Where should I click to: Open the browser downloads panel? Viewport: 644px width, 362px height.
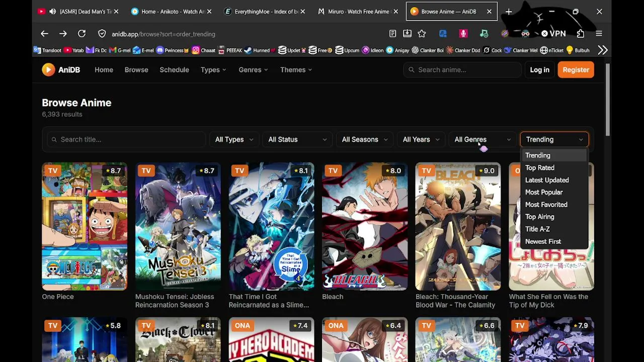(x=407, y=34)
